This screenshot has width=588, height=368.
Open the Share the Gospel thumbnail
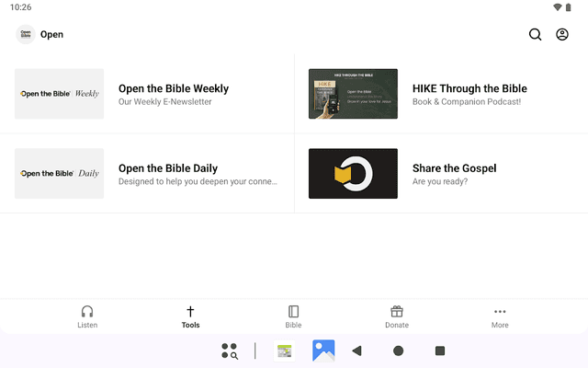tap(353, 174)
